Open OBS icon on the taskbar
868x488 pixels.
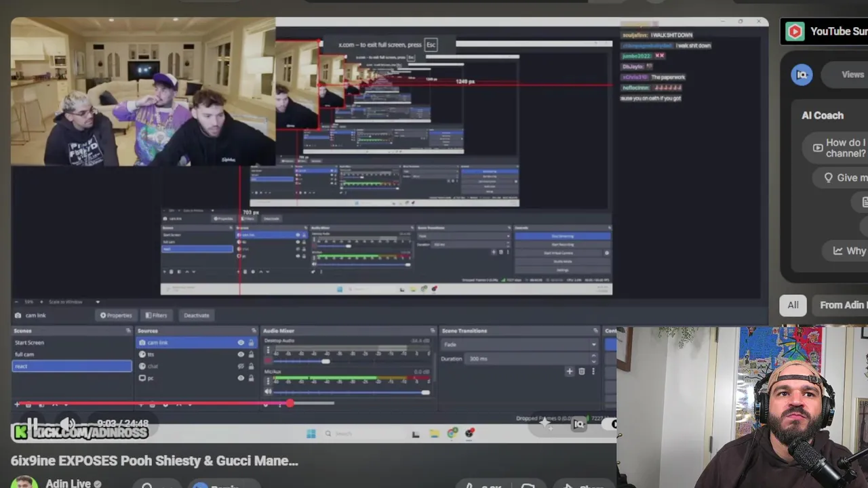(x=469, y=433)
